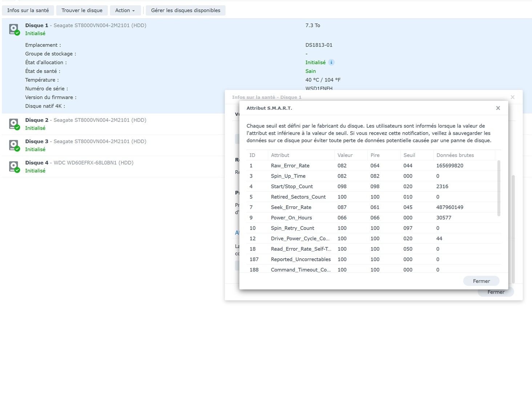The image size is (532, 396).
Task: Click the S.M.A.R.T. table scrollbar
Action: click(x=499, y=188)
